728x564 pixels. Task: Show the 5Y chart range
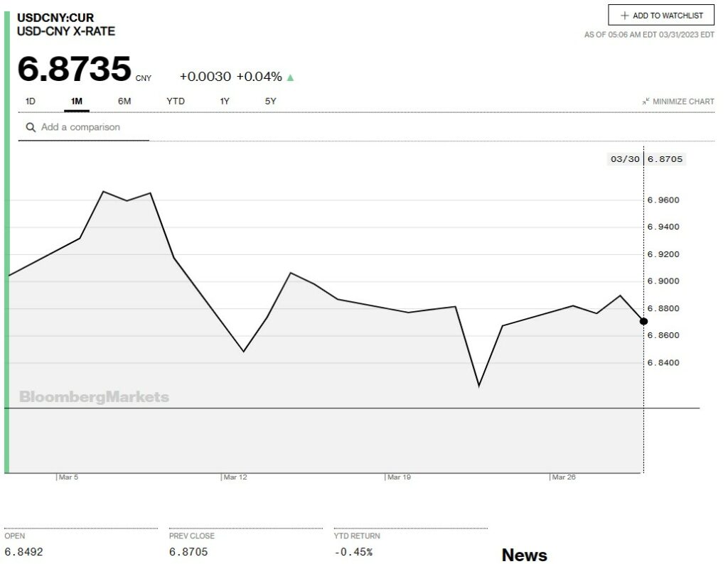tap(271, 102)
